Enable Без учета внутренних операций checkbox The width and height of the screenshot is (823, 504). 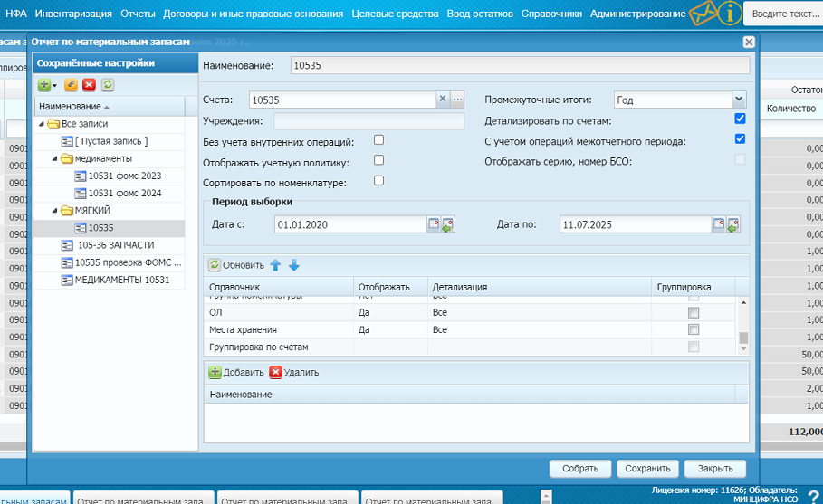379,140
